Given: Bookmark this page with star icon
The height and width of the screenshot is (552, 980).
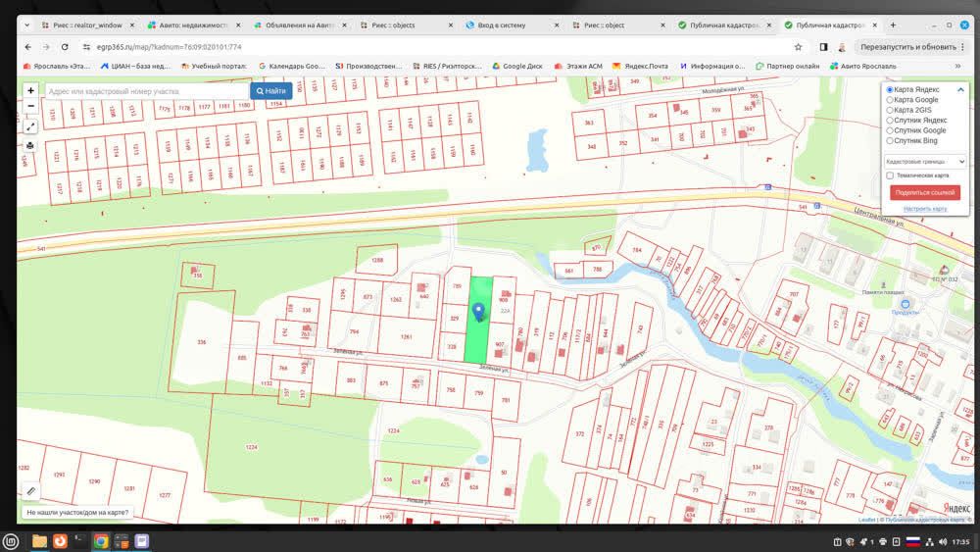Looking at the screenshot, I should (x=799, y=46).
